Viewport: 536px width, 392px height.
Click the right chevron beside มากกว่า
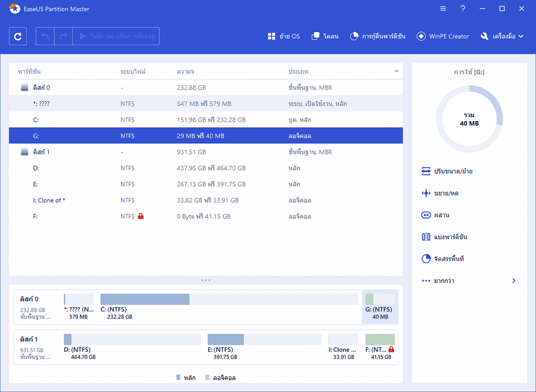click(514, 280)
